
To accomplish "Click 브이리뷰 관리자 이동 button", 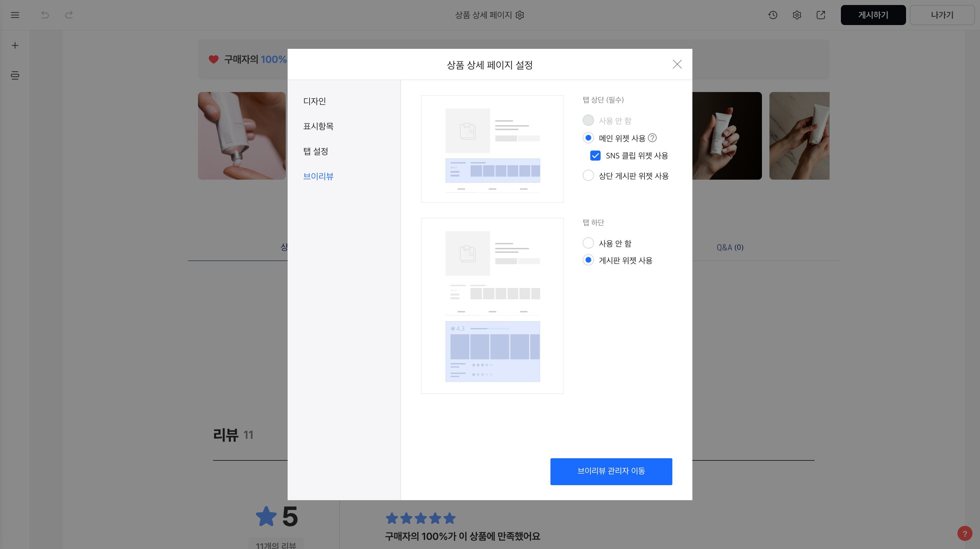I will 611,471.
